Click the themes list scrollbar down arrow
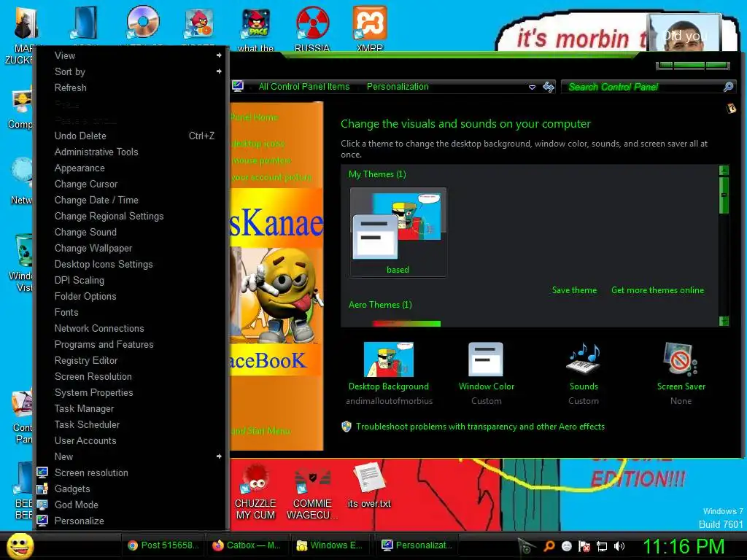Screen dimensions: 747x560 pyautogui.click(x=724, y=321)
